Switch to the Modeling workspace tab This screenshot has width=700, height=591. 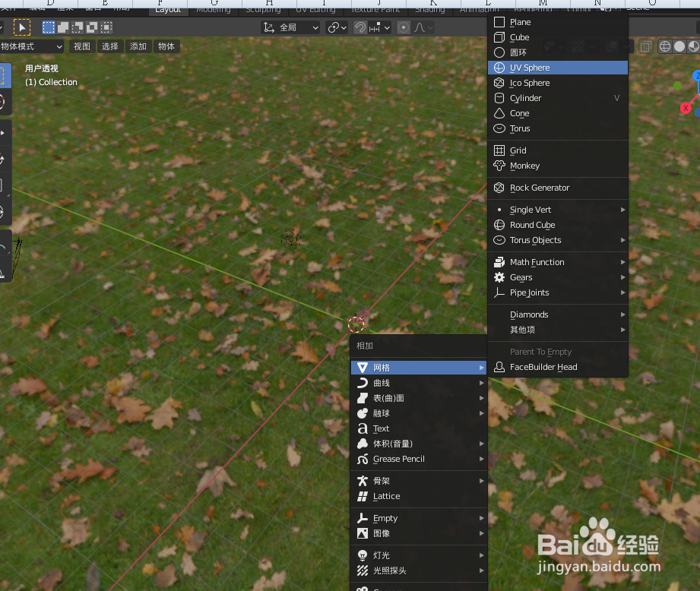(x=212, y=11)
